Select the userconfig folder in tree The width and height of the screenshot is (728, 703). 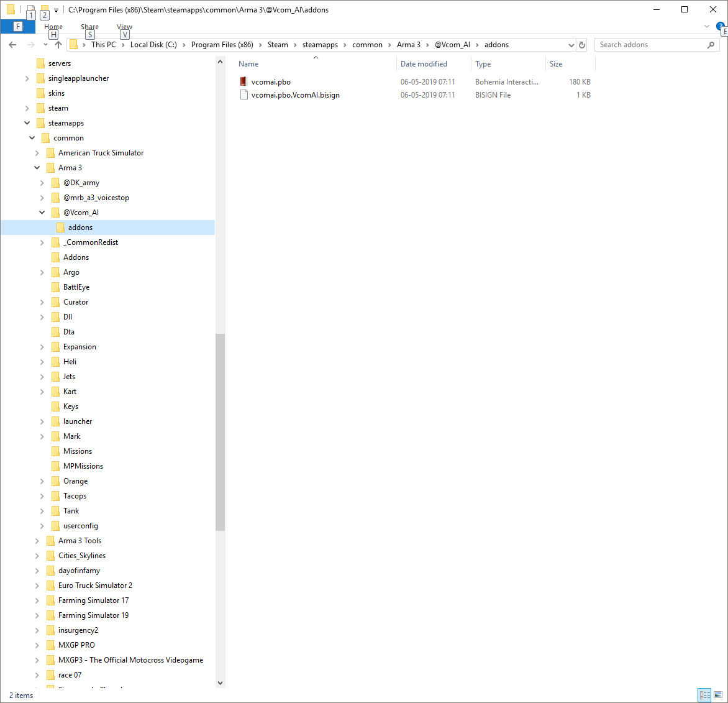pyautogui.click(x=80, y=526)
